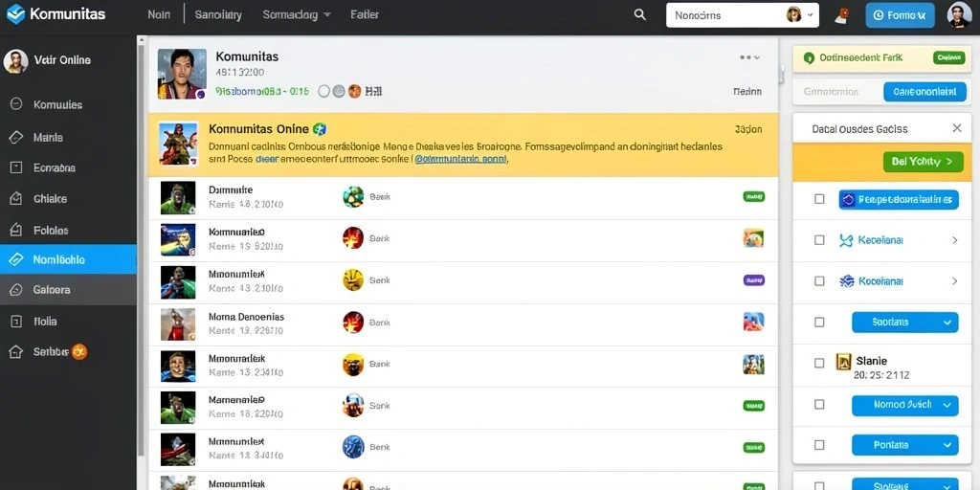The width and height of the screenshot is (980, 490).
Task: Open the Nonooms dropdown in top bar
Action: point(743,15)
